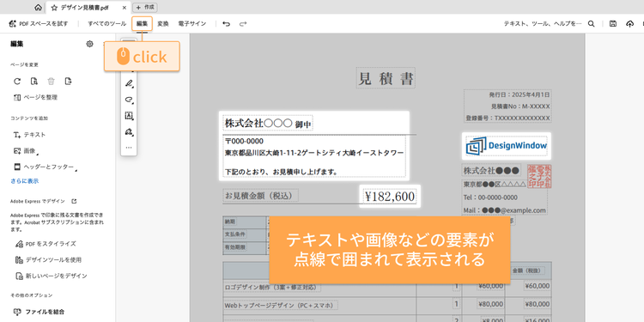
Task: Click the 登録番号 text line
Action: [507, 118]
